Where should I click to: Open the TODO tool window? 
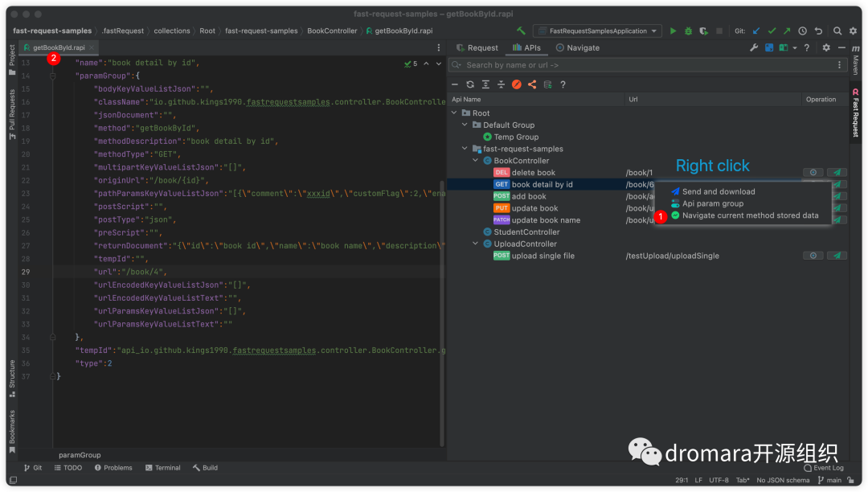pyautogui.click(x=68, y=468)
